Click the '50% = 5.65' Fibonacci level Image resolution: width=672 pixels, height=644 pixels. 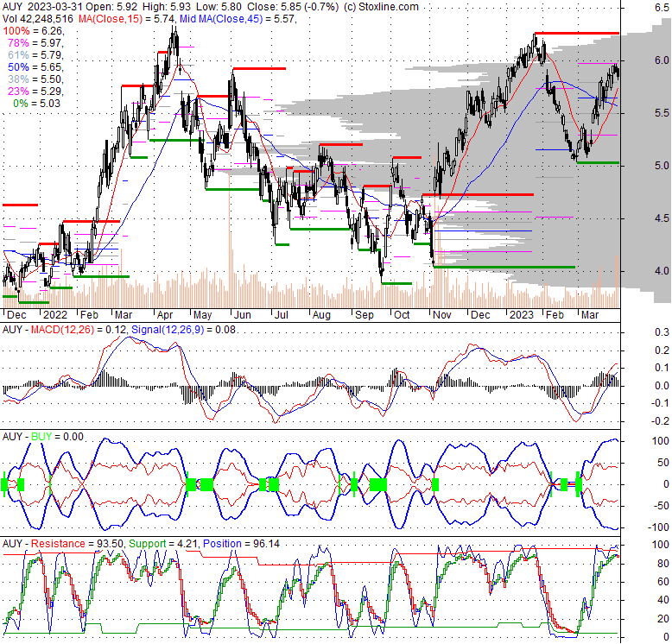tap(35, 67)
